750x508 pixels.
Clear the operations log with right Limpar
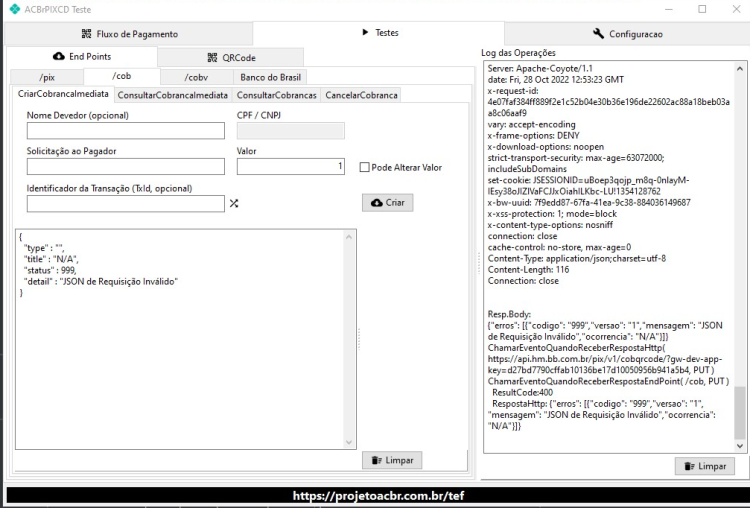(x=705, y=466)
